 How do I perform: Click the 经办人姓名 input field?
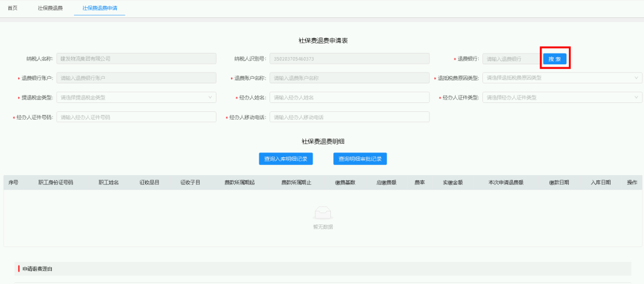[349, 98]
